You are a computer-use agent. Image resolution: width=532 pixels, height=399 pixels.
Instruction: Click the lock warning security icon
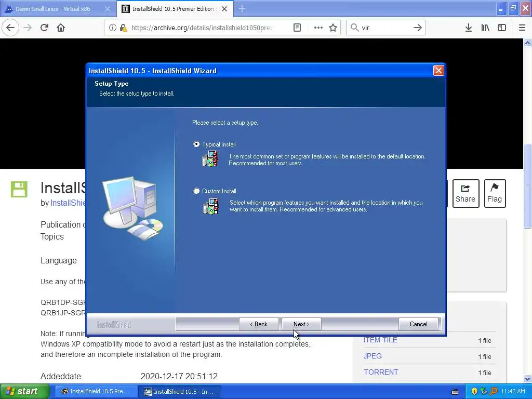tap(123, 28)
